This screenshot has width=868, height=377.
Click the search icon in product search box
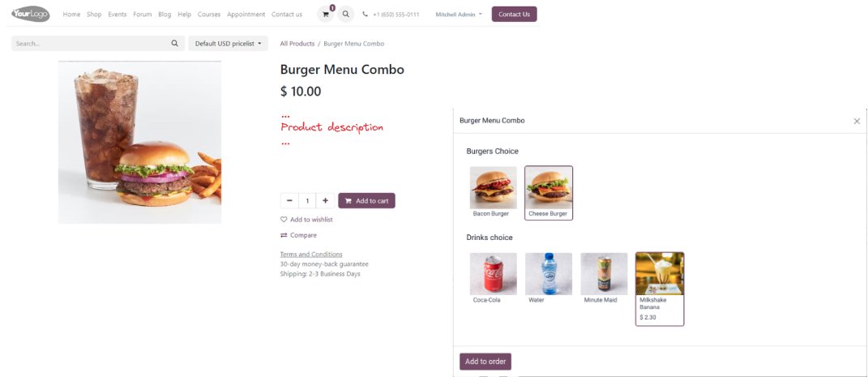point(175,43)
